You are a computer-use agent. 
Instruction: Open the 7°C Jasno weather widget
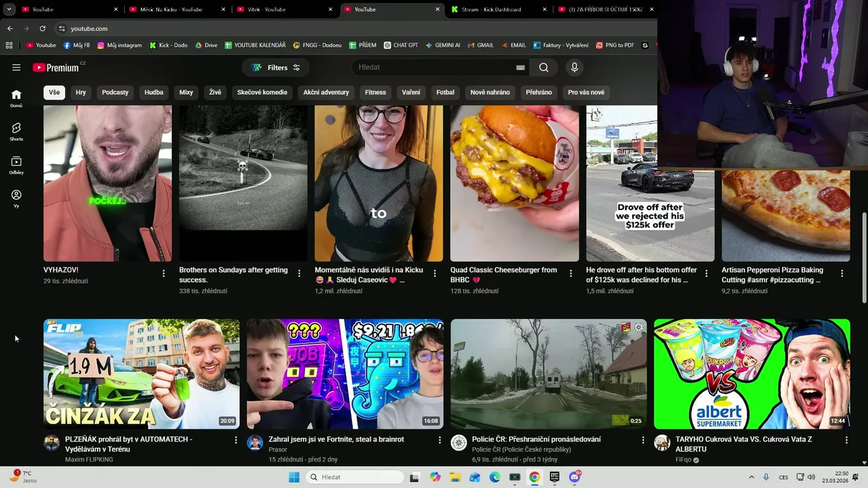[22, 477]
